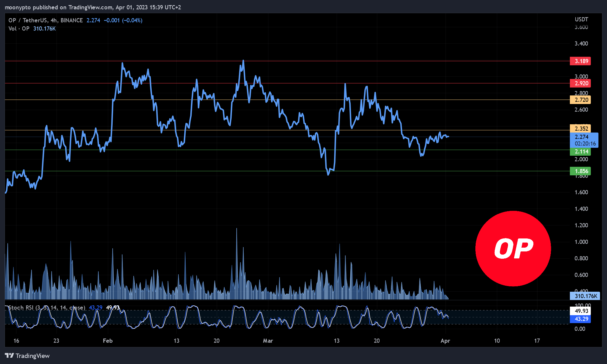Click the Apr date on time axis
This screenshot has width=607, height=364.
click(x=445, y=341)
